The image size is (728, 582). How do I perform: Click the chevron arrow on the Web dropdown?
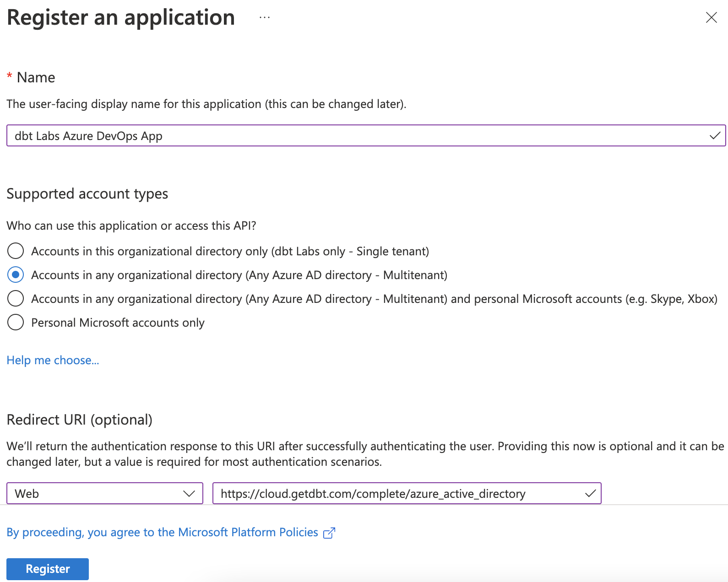pyautogui.click(x=189, y=494)
